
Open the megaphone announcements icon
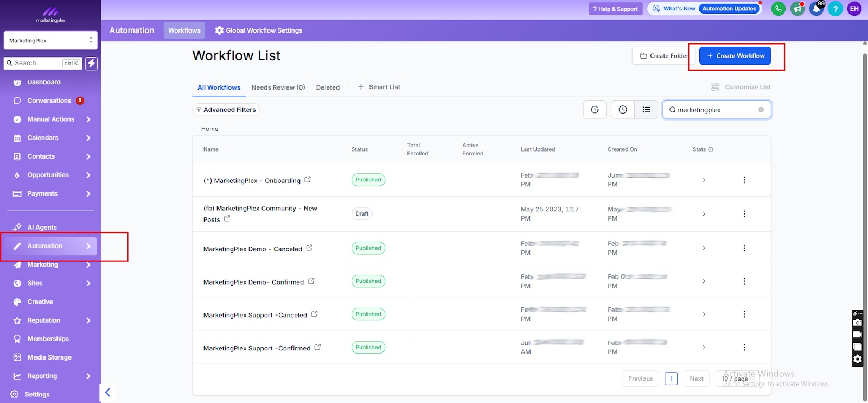tap(797, 9)
